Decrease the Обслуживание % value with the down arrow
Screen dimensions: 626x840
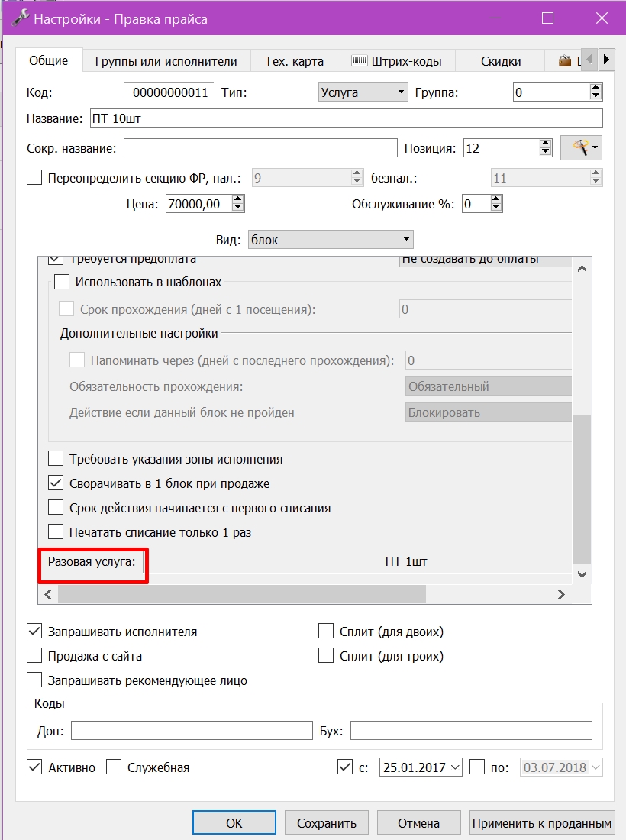(x=496, y=208)
